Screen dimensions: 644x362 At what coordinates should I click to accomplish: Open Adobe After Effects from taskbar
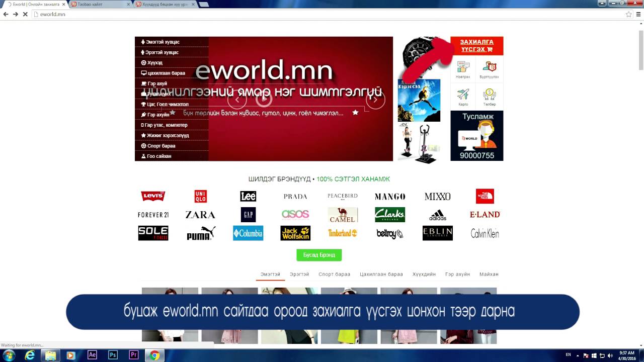coord(92,355)
